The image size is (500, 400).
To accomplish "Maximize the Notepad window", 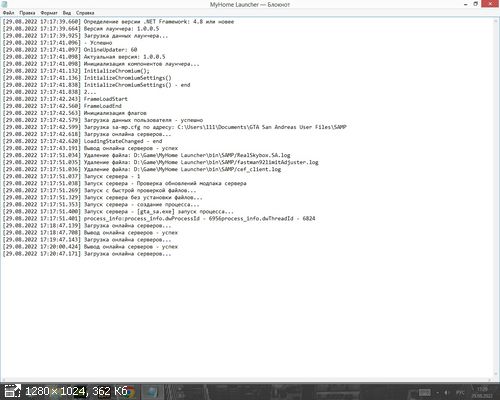I will pyautogui.click(x=476, y=4).
